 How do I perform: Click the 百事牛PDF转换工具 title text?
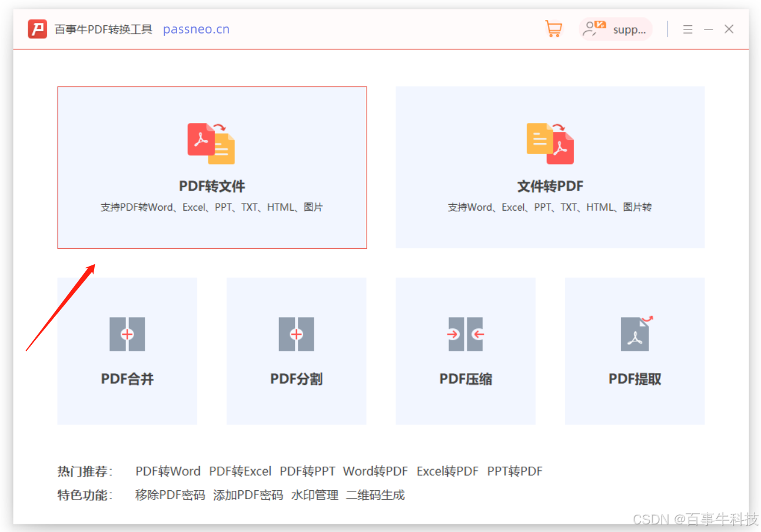coord(104,29)
